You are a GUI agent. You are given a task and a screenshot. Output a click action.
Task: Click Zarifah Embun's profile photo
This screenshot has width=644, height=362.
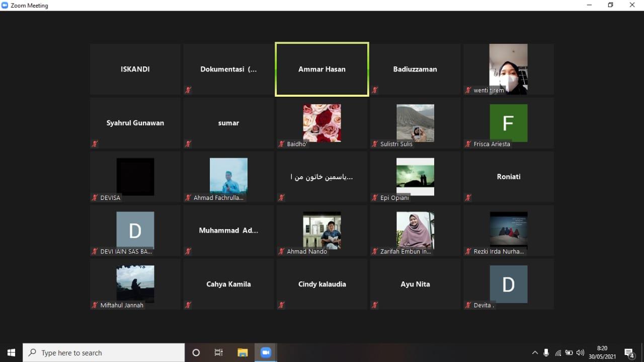415,230
